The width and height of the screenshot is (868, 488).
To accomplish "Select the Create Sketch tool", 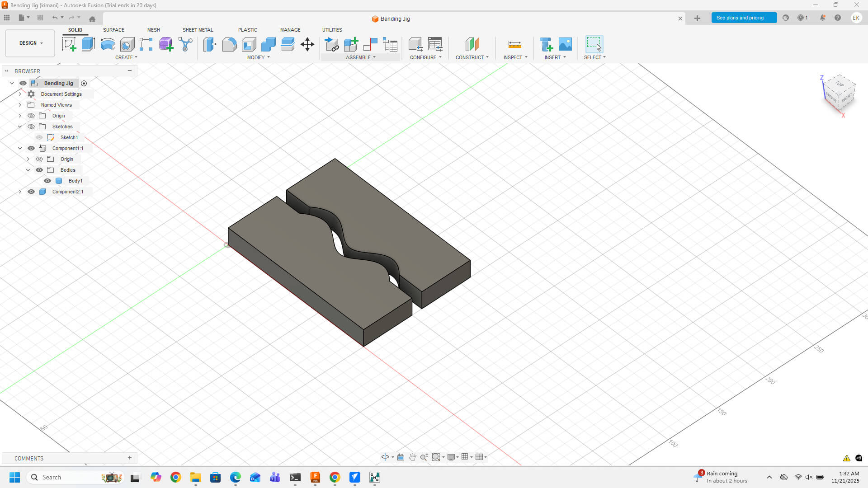I will [69, 44].
